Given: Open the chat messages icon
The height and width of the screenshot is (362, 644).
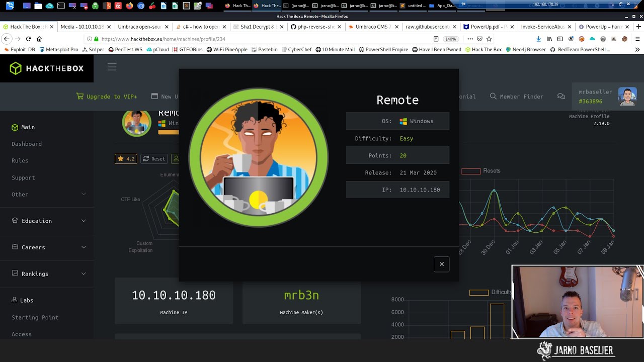Looking at the screenshot, I should (561, 96).
